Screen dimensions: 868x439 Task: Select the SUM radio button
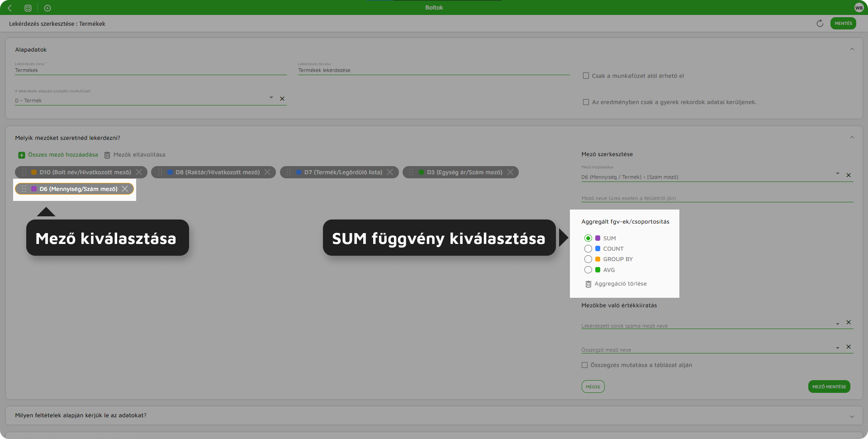588,238
